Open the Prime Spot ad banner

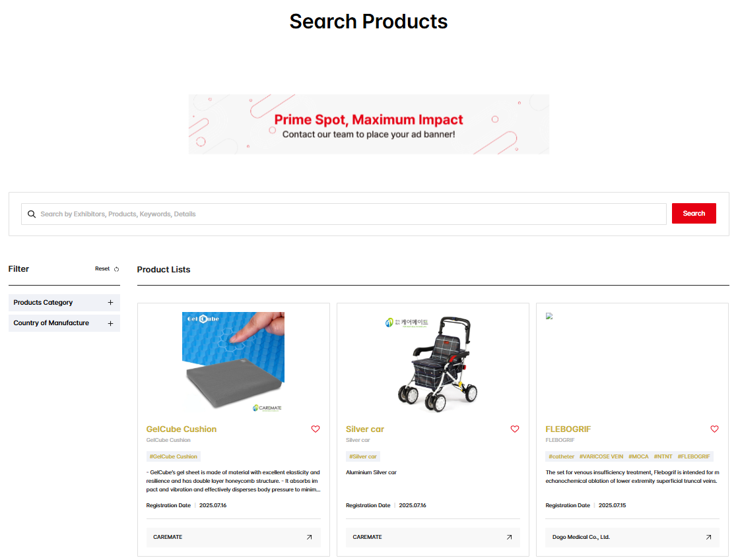tap(368, 124)
